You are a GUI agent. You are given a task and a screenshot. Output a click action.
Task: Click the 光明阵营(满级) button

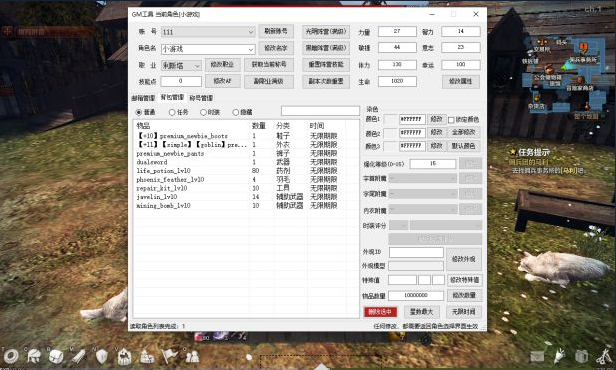[326, 31]
